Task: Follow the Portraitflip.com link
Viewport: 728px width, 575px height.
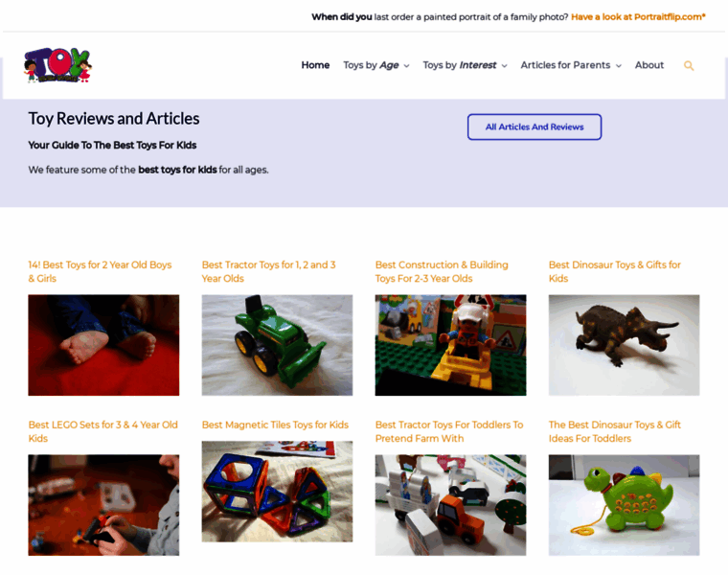Action: [638, 16]
